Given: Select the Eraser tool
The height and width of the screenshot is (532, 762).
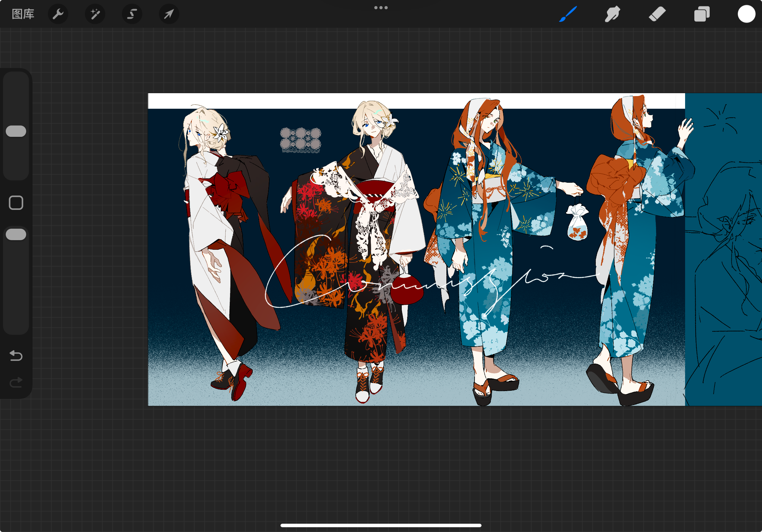Looking at the screenshot, I should click(657, 14).
